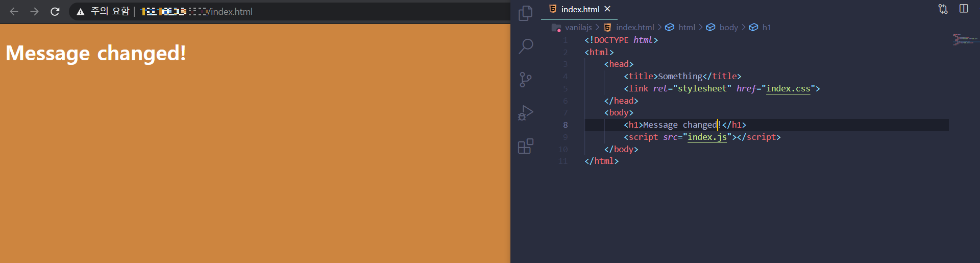Click the opening <head> tag in editor
Viewport: 980px width, 263px height.
click(619, 64)
